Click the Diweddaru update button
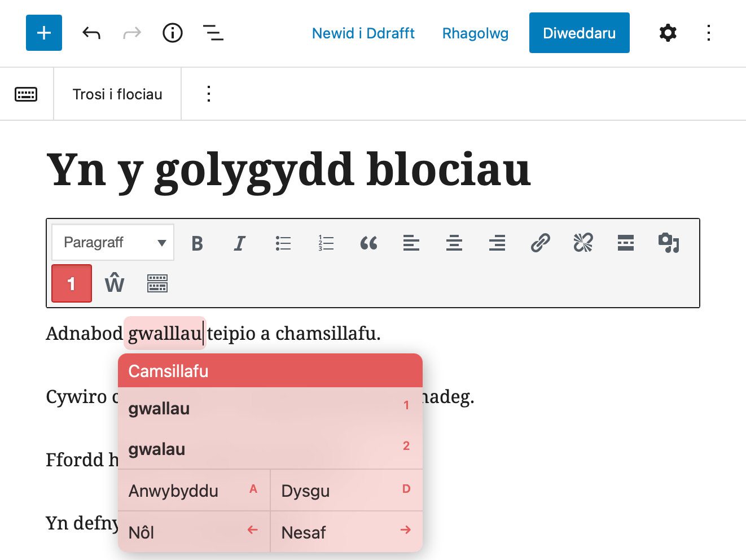This screenshot has height=560, width=746. (x=580, y=33)
